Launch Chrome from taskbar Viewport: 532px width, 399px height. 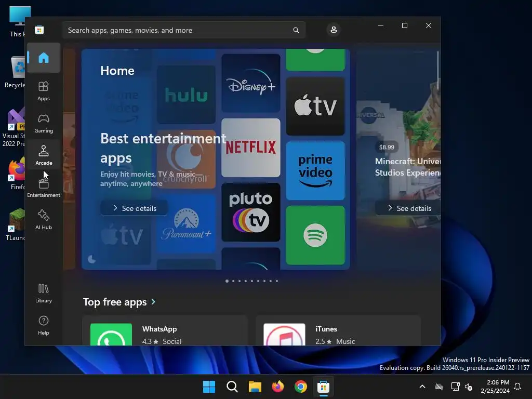pyautogui.click(x=301, y=387)
